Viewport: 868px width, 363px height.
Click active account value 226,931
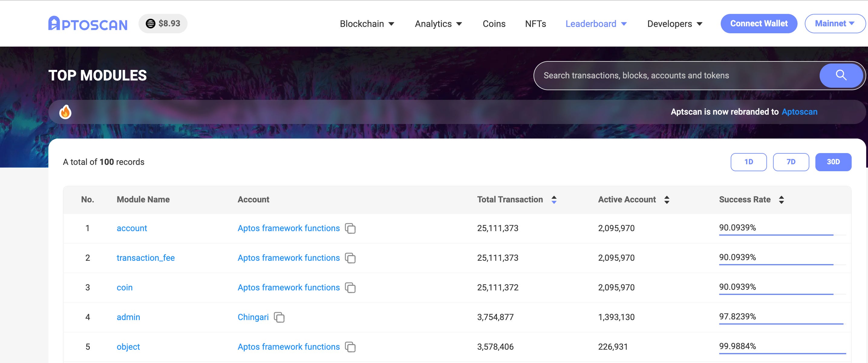point(613,347)
